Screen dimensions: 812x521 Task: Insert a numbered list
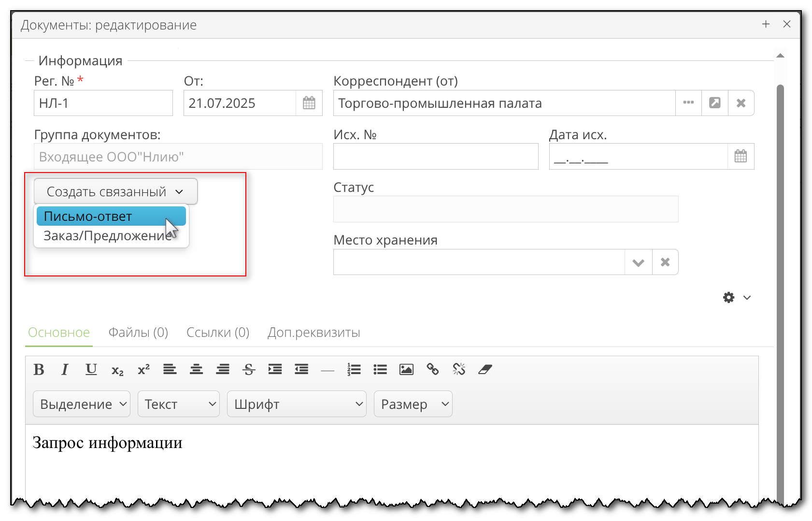click(354, 369)
